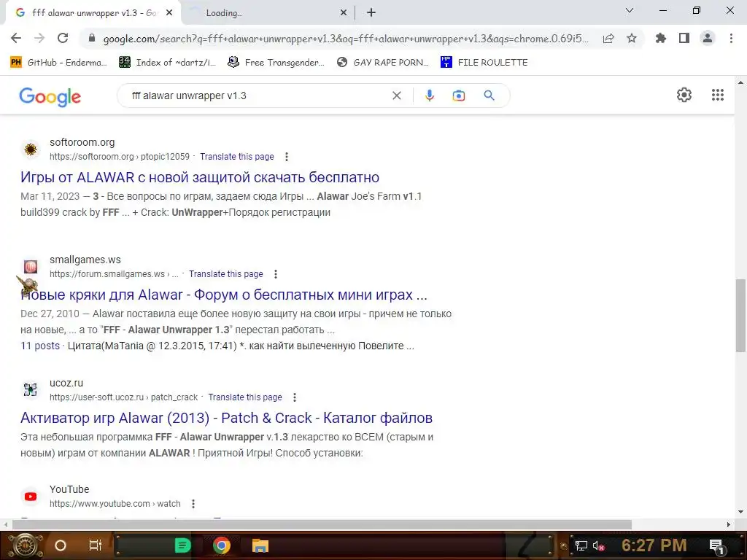Close the Loading tab

[344, 13]
